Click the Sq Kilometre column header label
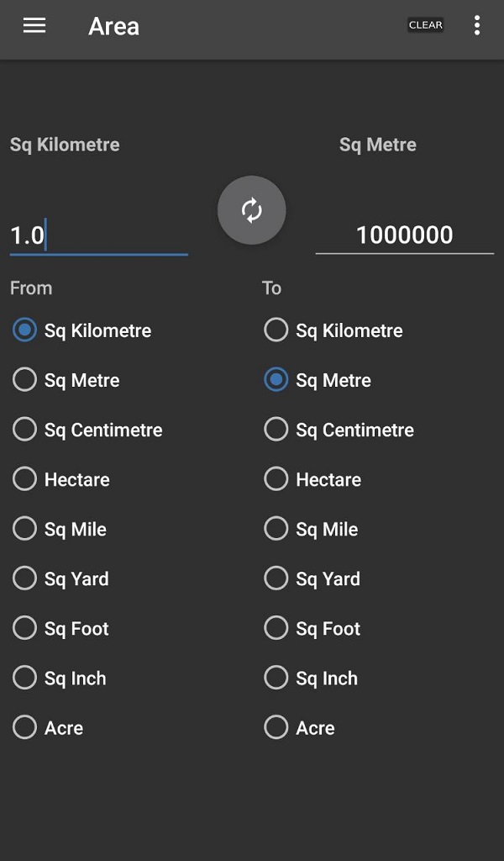 coord(65,145)
